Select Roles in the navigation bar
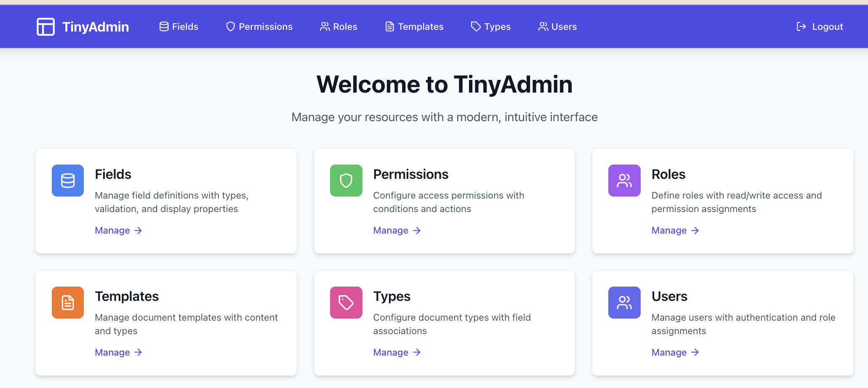Image resolution: width=868 pixels, height=388 pixels. pos(338,27)
